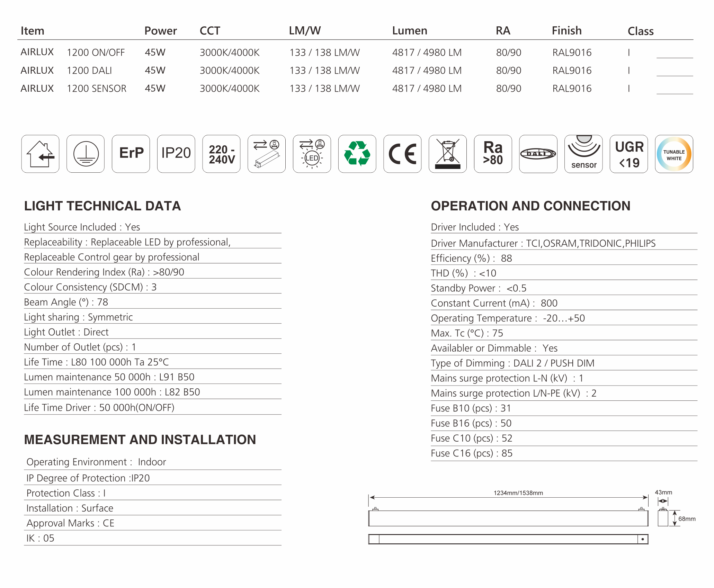Click the Driver Manufacturer row

coord(564,243)
